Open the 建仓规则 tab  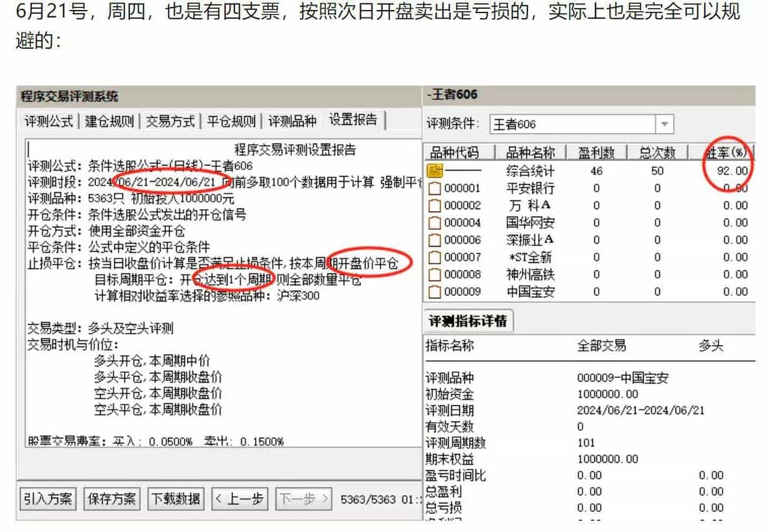click(109, 121)
